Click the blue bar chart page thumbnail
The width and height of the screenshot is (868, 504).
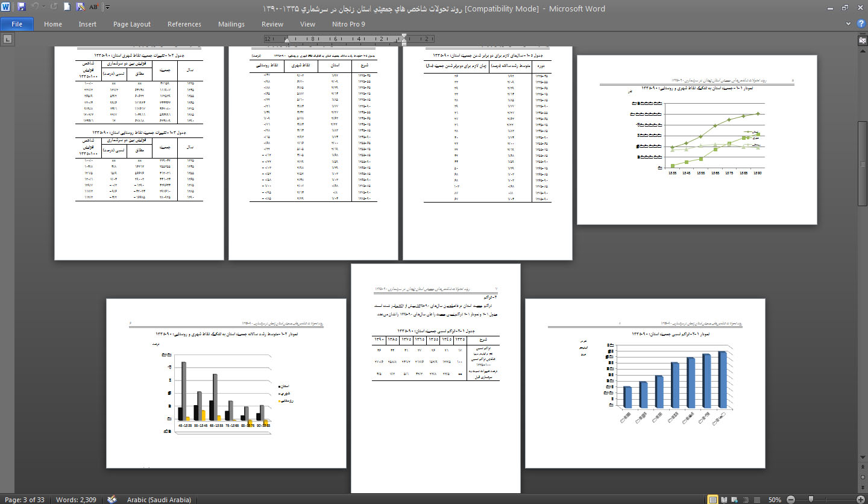(645, 383)
